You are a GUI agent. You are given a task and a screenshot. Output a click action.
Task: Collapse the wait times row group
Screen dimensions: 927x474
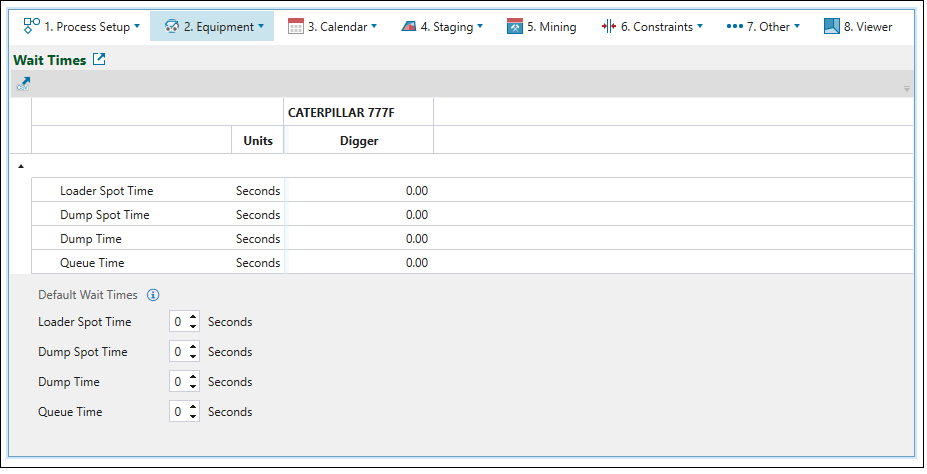point(22,167)
